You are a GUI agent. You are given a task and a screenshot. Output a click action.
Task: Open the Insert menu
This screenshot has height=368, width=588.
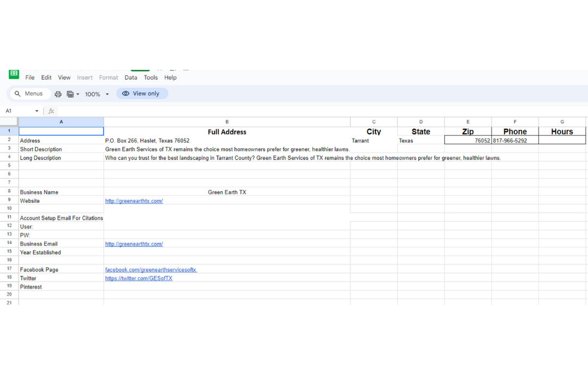click(x=85, y=77)
